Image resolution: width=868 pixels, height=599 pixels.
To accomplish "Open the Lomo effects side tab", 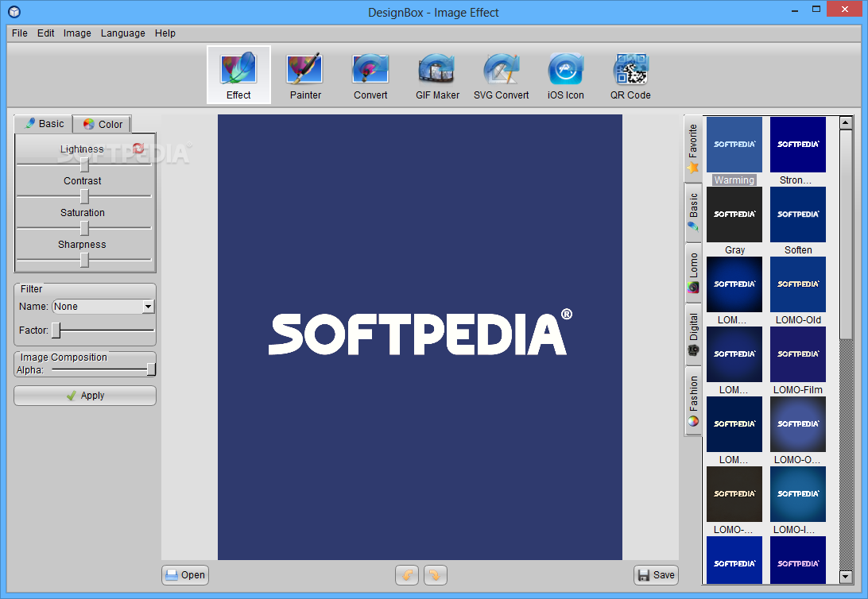I will point(693,273).
